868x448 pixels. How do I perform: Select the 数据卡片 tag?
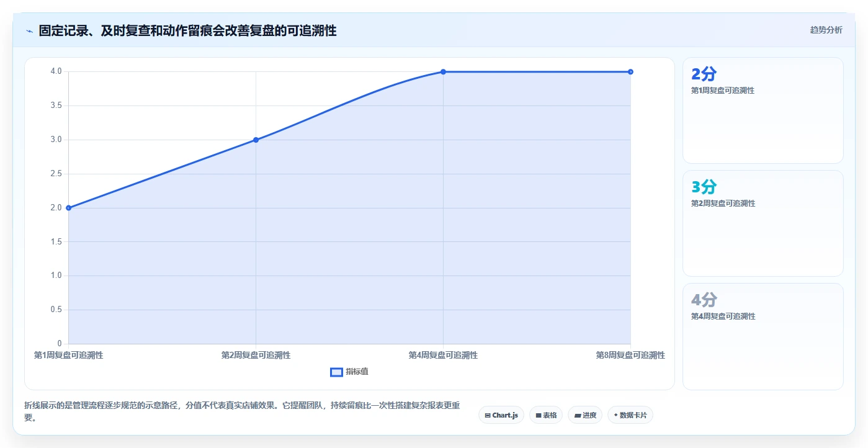[630, 415]
